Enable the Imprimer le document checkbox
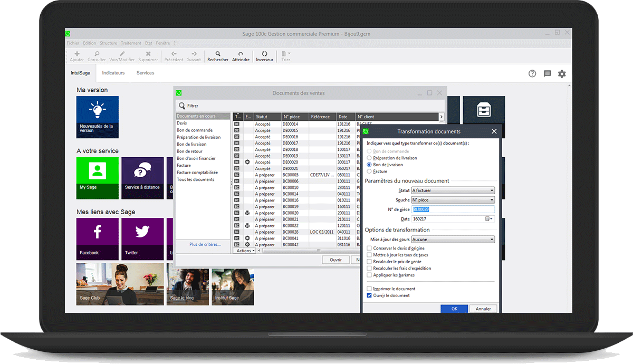The image size is (633, 364). (369, 288)
